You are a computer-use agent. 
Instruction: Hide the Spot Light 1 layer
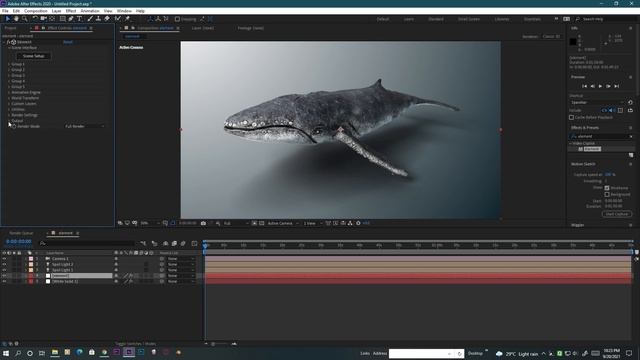4,270
